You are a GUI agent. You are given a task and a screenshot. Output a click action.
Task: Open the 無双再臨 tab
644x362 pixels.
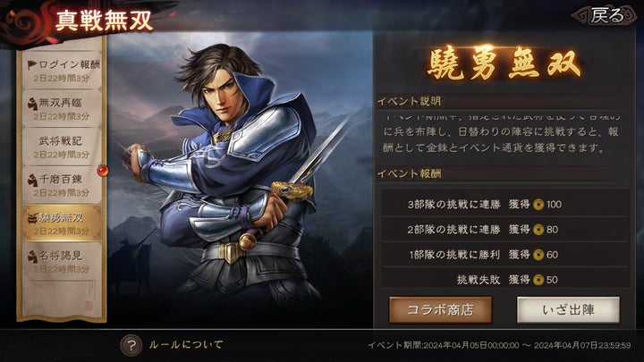pyautogui.click(x=62, y=109)
